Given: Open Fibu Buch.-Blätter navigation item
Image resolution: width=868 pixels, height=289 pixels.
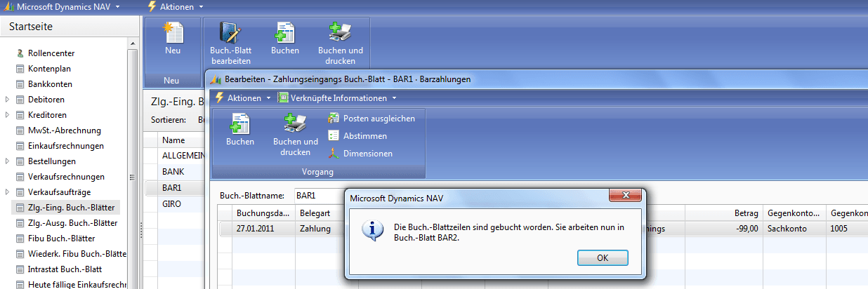Looking at the screenshot, I should click(x=61, y=238).
